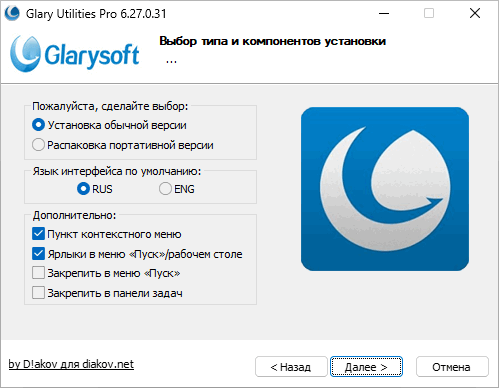This screenshot has height=388, width=499.
Task: Continue with 'Далее >' button
Action: pyautogui.click(x=366, y=367)
